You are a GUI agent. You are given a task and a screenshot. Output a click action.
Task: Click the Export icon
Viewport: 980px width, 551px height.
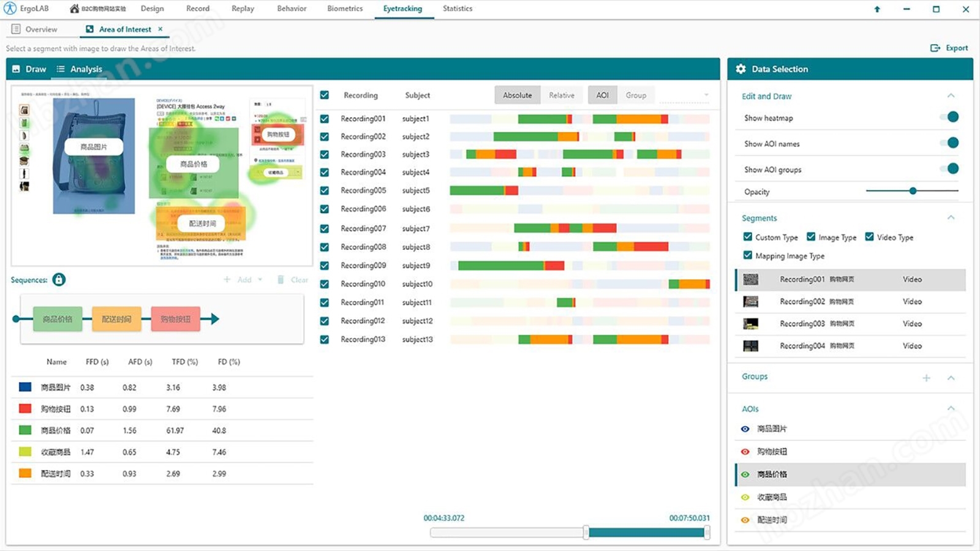[x=935, y=48]
